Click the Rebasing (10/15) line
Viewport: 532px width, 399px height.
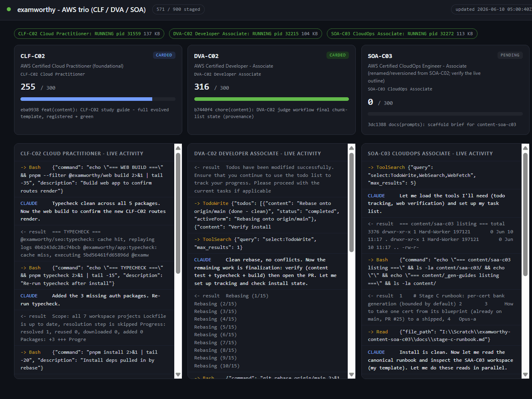point(217,366)
